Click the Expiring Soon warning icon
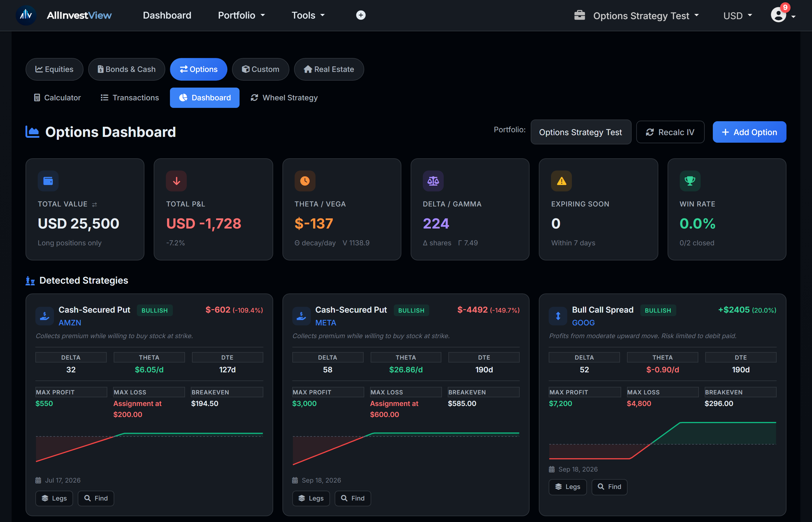The width and height of the screenshot is (812, 522). point(561,181)
